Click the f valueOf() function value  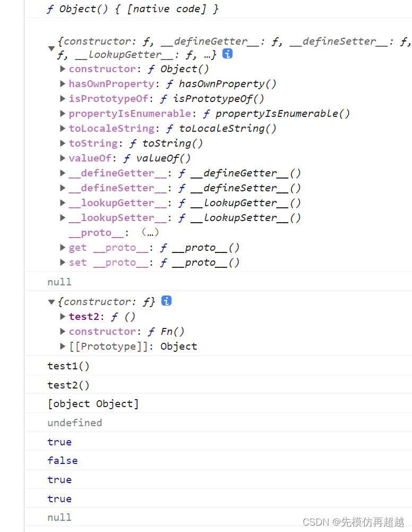pyautogui.click(x=157, y=158)
